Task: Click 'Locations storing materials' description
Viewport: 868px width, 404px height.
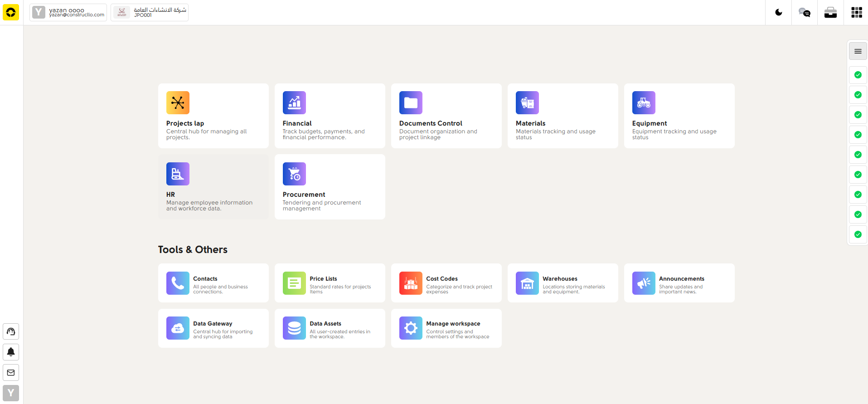Action: [574, 289]
